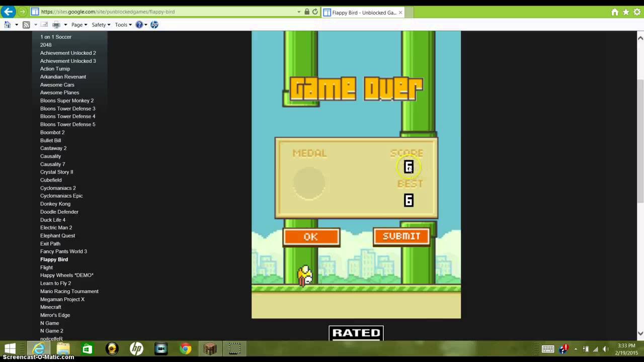Open the Megaman Project X link
644x362 pixels.
(x=62, y=299)
